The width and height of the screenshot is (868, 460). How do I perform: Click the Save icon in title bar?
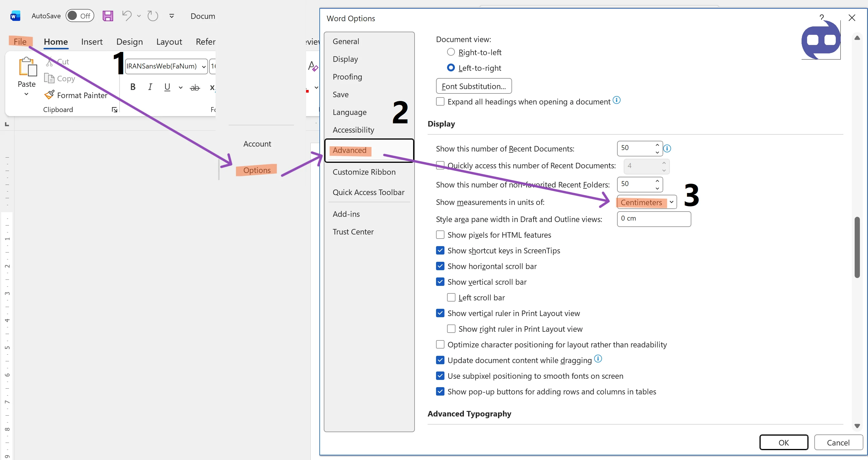coord(108,16)
